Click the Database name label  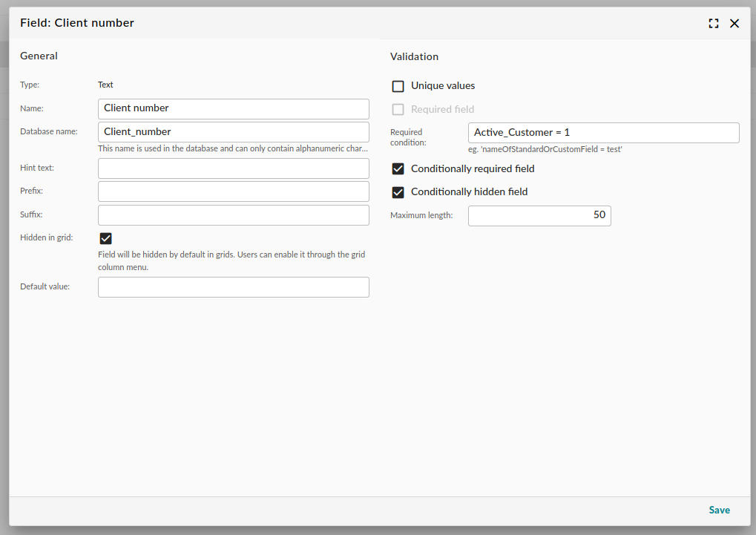tap(49, 131)
